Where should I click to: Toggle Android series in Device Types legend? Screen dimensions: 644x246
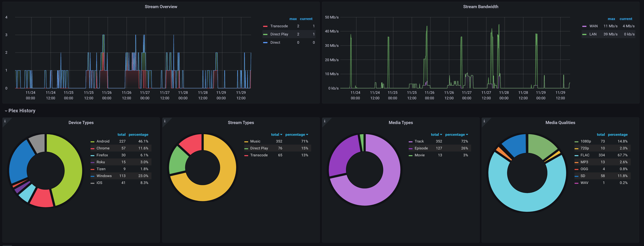point(103,141)
